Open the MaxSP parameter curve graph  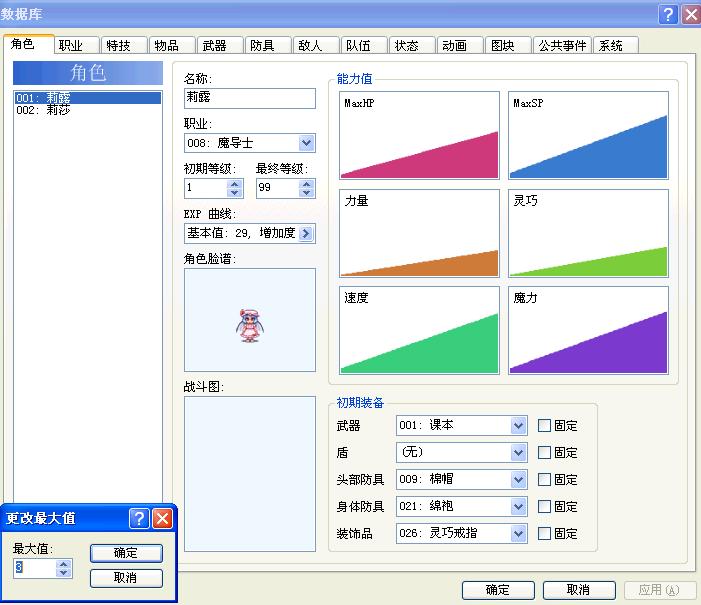(588, 135)
